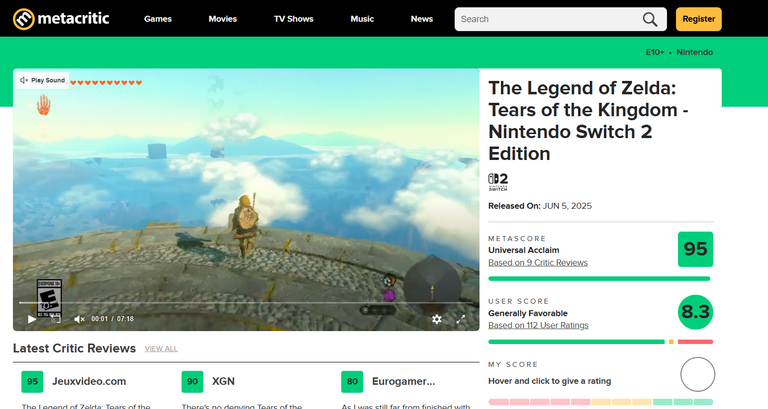Open the Jeuxvideo.com review
This screenshot has height=409, width=768.
coord(89,381)
